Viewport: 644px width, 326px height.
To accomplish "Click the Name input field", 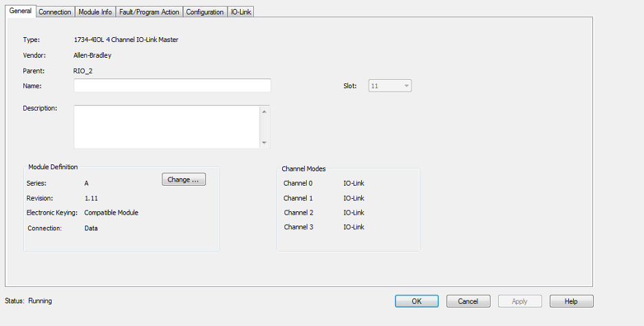I will [x=172, y=85].
